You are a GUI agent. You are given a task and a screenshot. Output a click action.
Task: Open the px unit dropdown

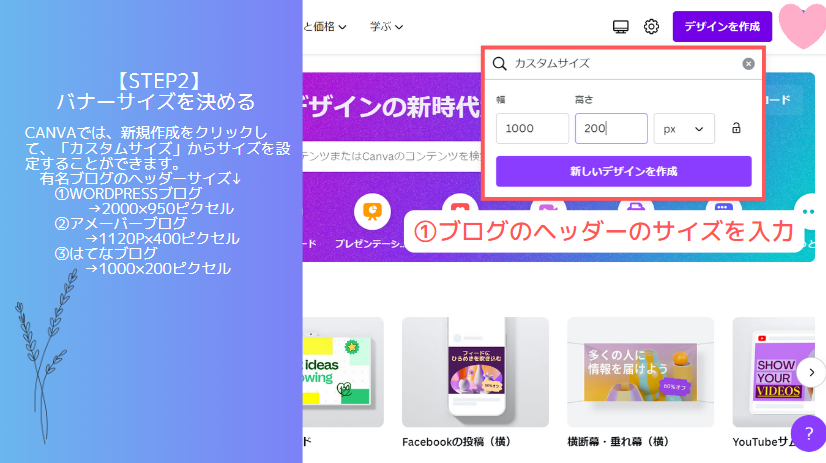[x=684, y=129]
